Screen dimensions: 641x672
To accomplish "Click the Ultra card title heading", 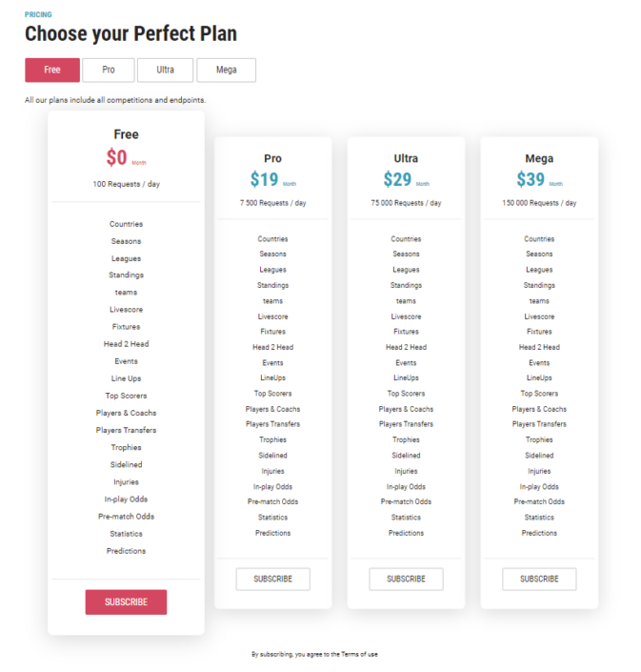I will click(x=406, y=158).
